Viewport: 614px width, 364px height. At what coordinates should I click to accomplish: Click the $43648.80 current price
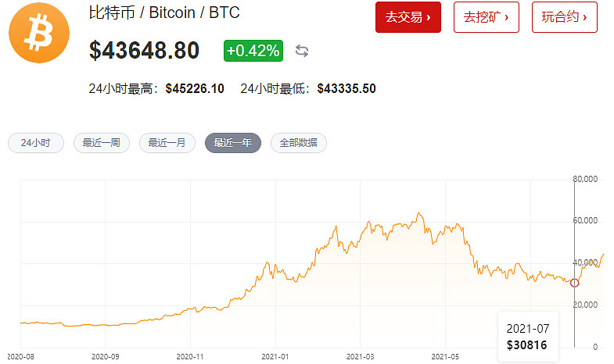pyautogui.click(x=144, y=51)
